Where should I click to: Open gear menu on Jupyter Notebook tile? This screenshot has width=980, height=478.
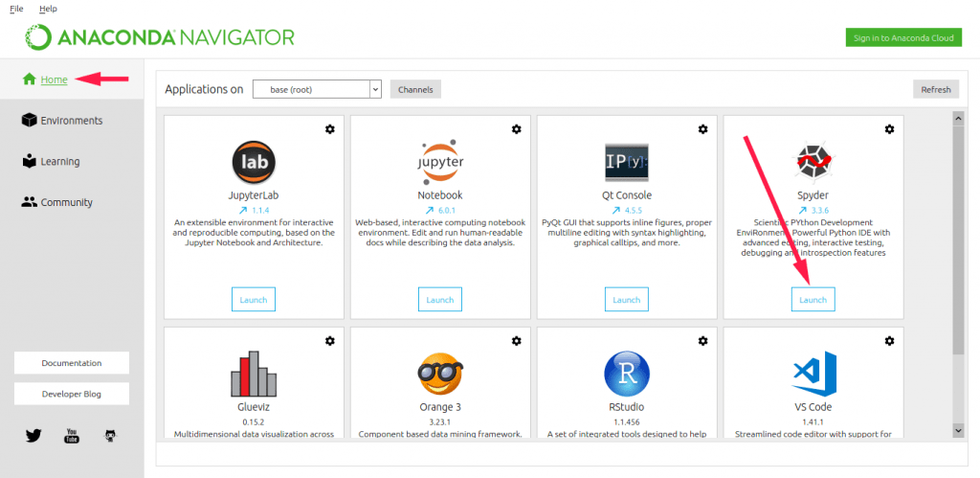point(517,129)
